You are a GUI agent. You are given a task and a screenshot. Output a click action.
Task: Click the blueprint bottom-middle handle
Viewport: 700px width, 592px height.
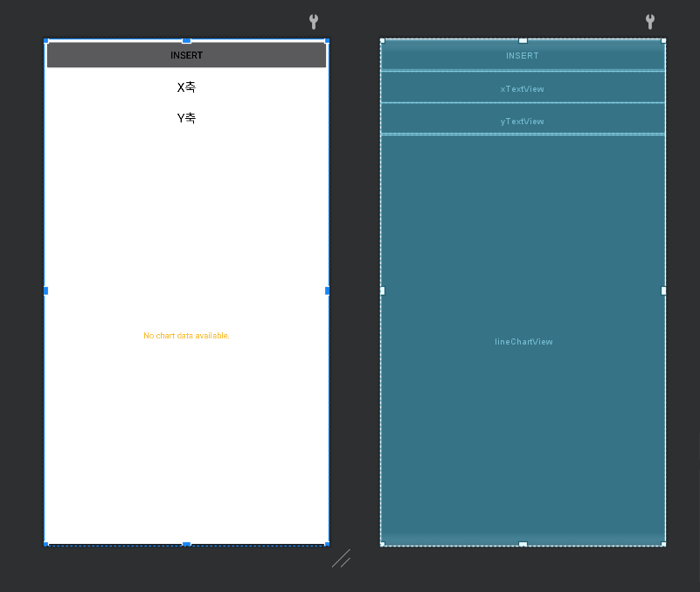click(x=523, y=544)
